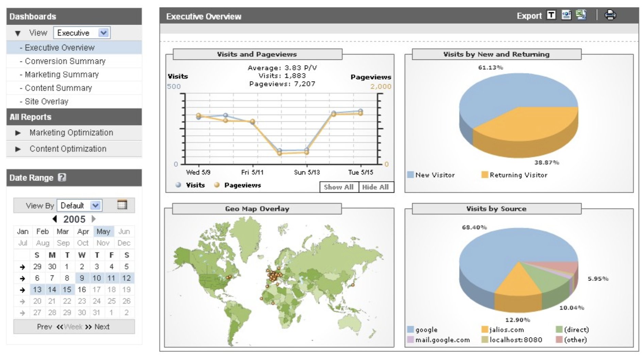Print the Executive Overview report
The height and width of the screenshot is (359, 644).
(x=610, y=15)
